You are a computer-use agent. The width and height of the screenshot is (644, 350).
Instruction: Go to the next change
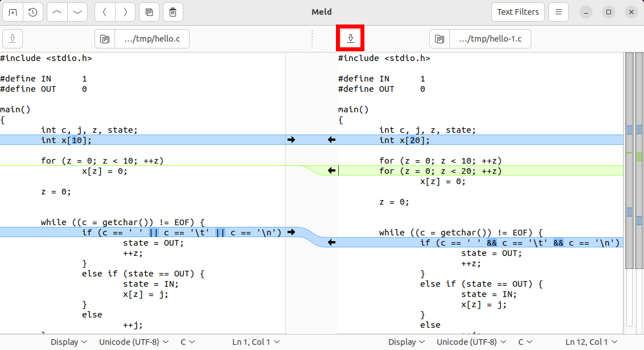point(77,12)
